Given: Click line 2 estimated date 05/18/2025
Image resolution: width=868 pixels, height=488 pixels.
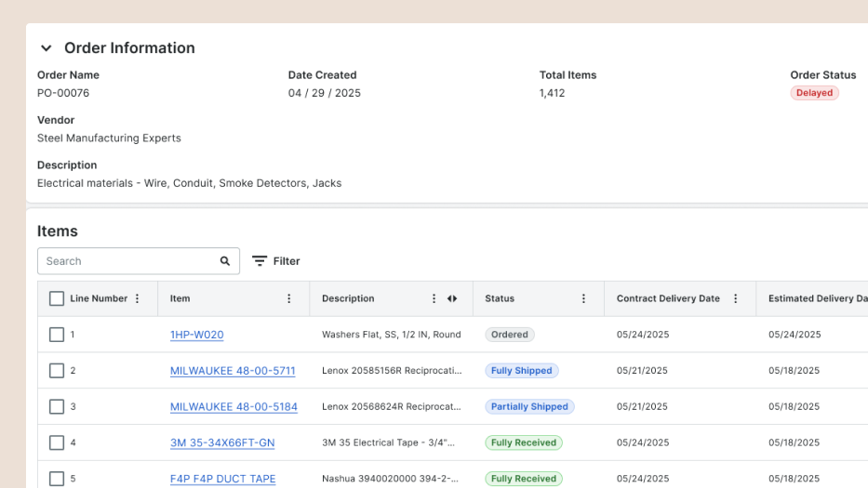Looking at the screenshot, I should tap(794, 371).
